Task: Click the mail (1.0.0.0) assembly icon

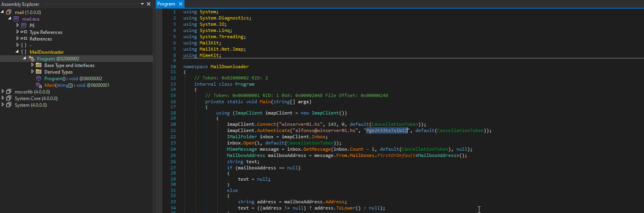Action: [x=9, y=12]
